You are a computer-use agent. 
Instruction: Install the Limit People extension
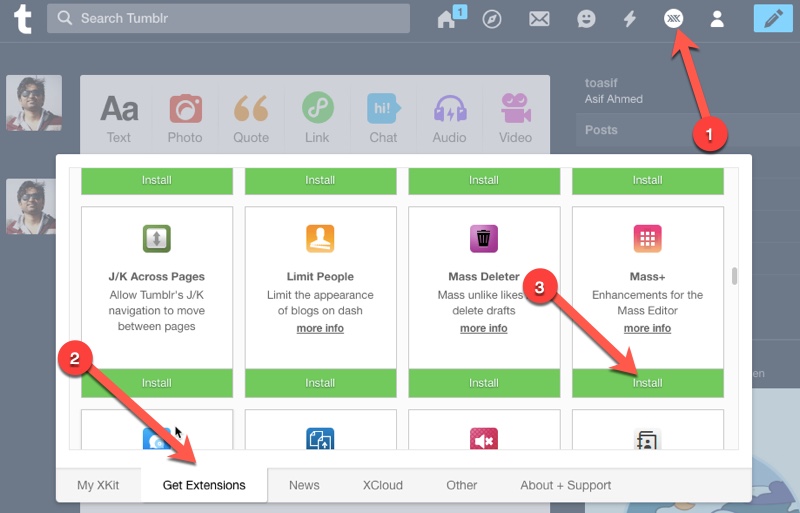click(x=320, y=383)
